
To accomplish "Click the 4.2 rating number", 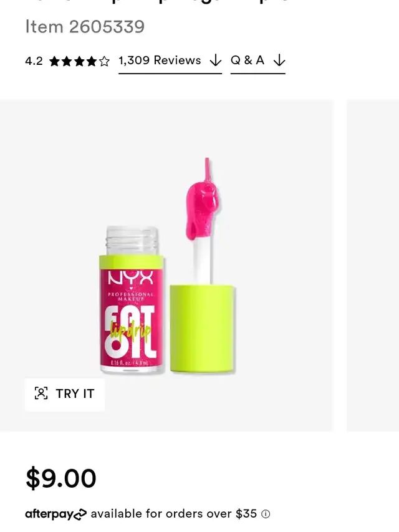I will point(34,61).
